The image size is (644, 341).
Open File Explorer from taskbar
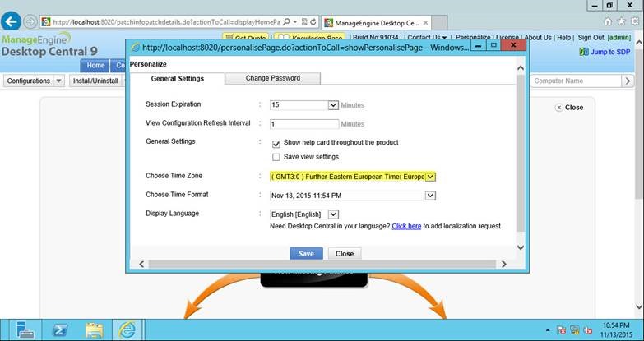(94, 329)
